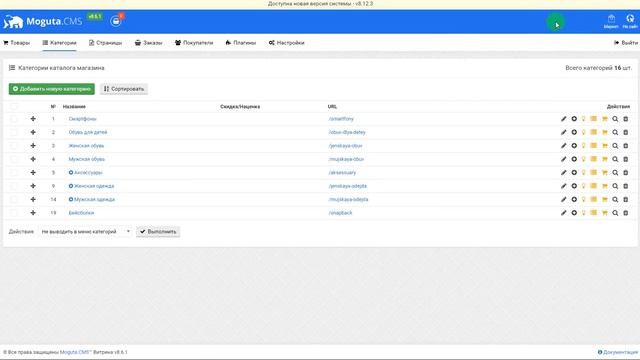Add subcategory to Женская одежда via plus

pos(574,186)
